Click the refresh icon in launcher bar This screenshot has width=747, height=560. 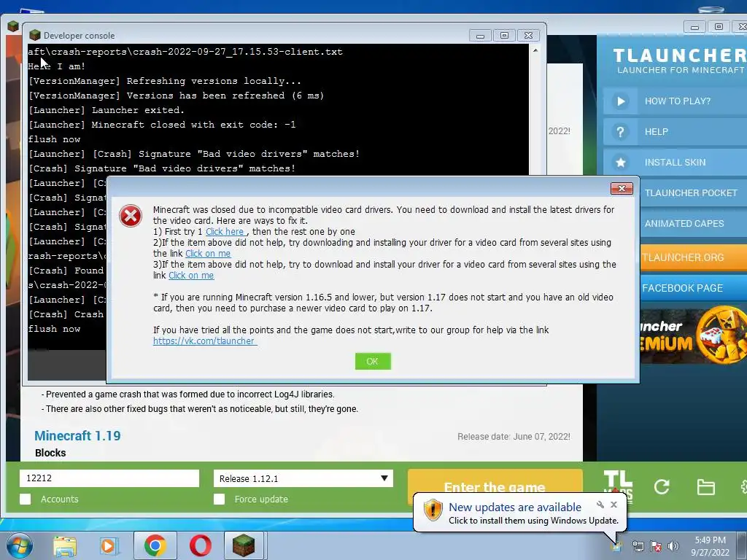[x=662, y=486]
